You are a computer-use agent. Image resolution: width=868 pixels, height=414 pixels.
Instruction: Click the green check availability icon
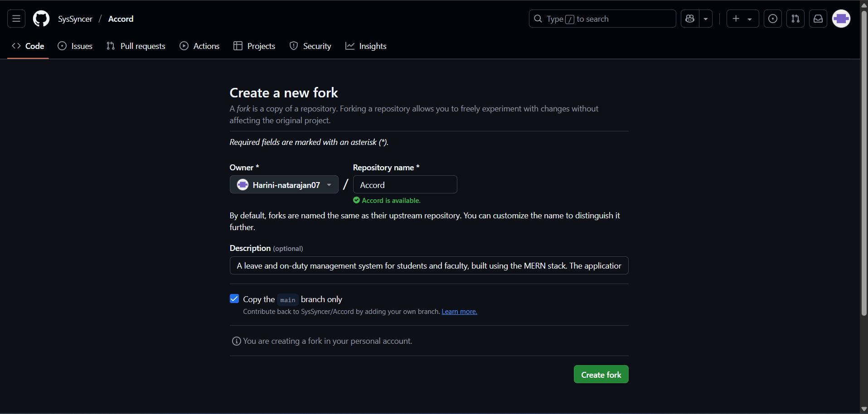356,200
